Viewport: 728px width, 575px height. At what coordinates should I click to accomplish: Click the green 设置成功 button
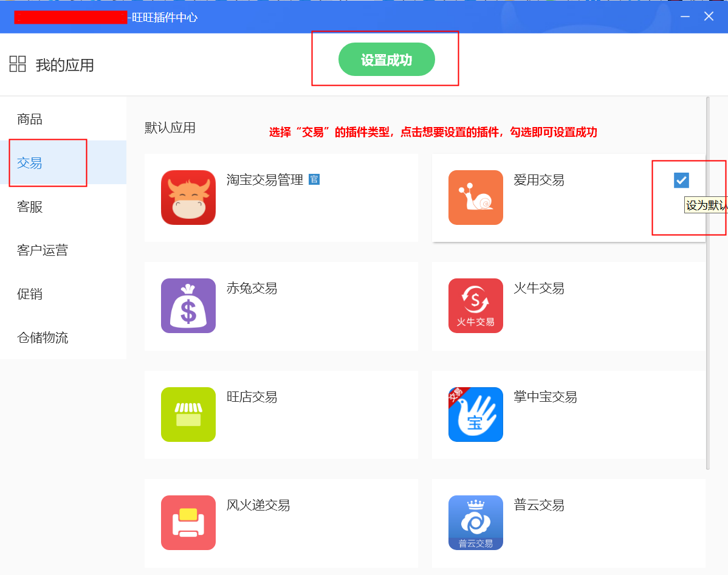point(386,60)
